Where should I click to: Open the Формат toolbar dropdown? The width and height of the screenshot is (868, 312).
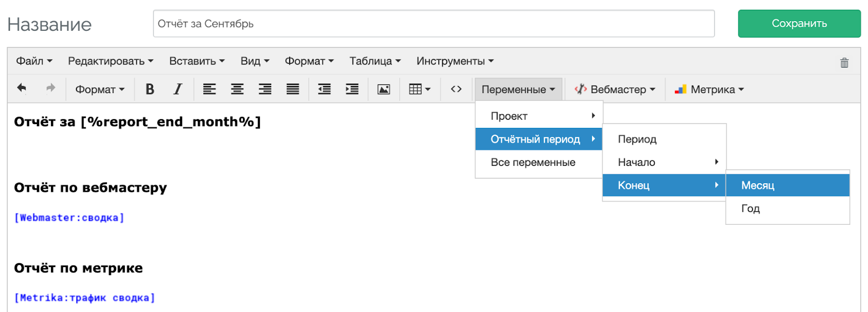100,89
